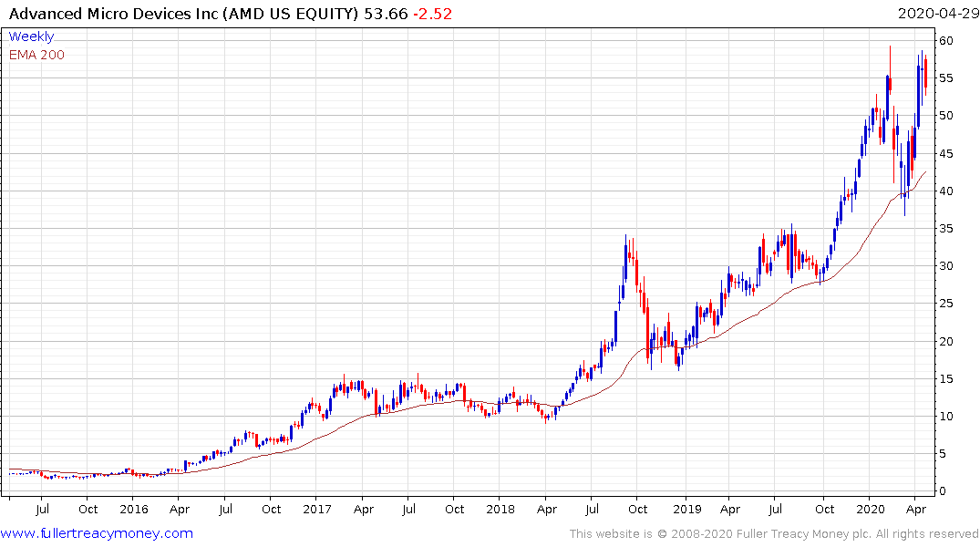Screen dimensions: 980x547
Task: Click the x-axis year label 2019
Action: pos(687,510)
